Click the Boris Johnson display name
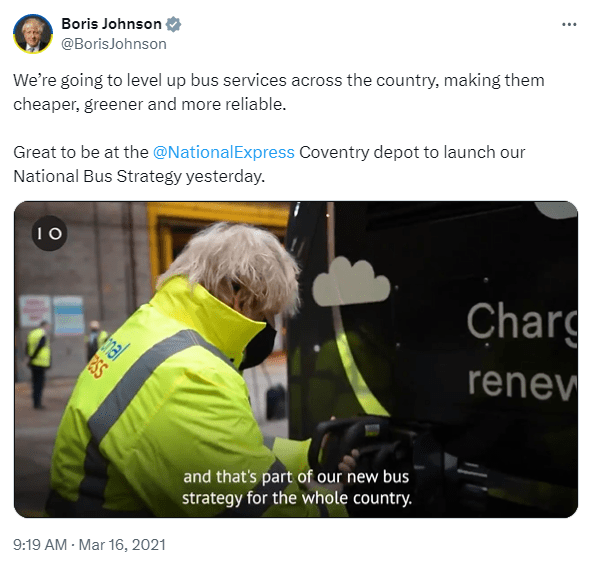Image resolution: width=595 pixels, height=563 pixels. pyautogui.click(x=111, y=24)
